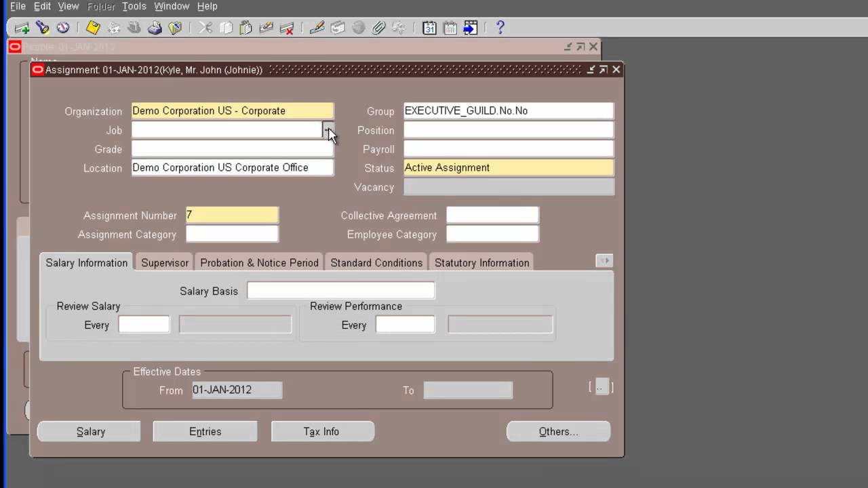The image size is (868, 488).
Task: Click the Translations globe toolbar icon
Action: coord(358,28)
